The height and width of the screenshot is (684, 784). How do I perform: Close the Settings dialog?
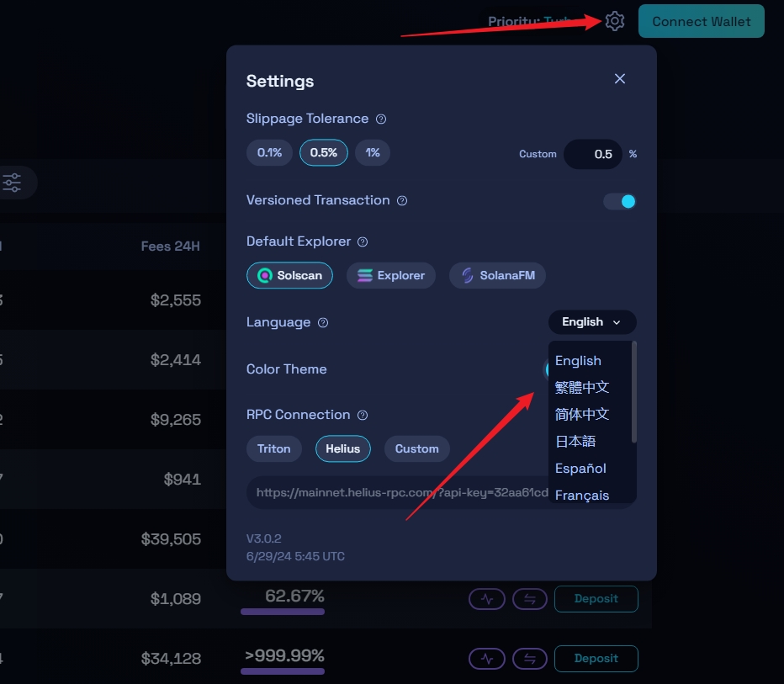pyautogui.click(x=620, y=79)
